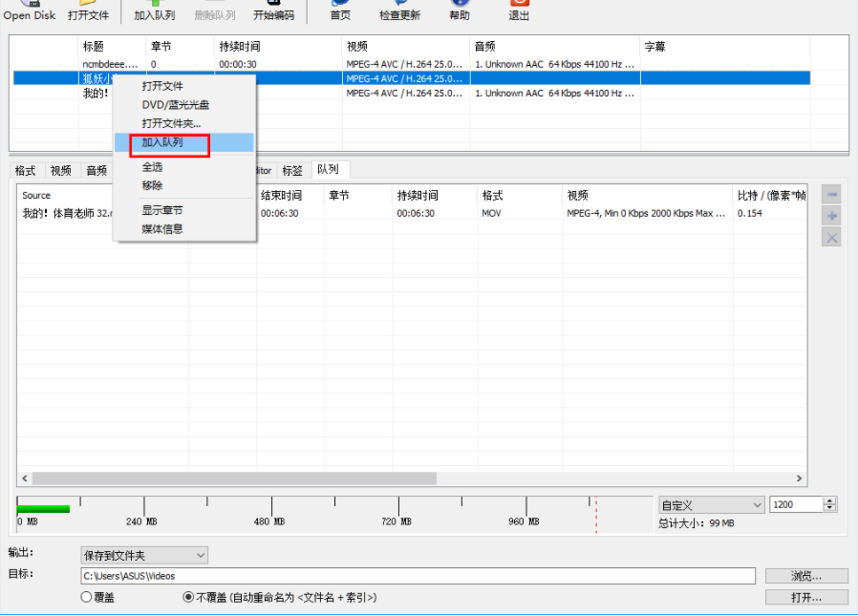Switch to the 视频 tab
This screenshot has width=858, height=616.
(60, 170)
